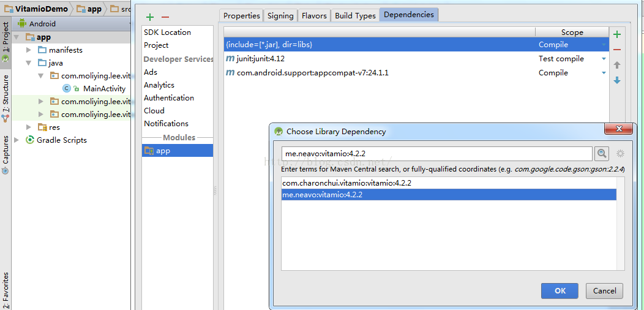Click the Scope column header

click(572, 32)
